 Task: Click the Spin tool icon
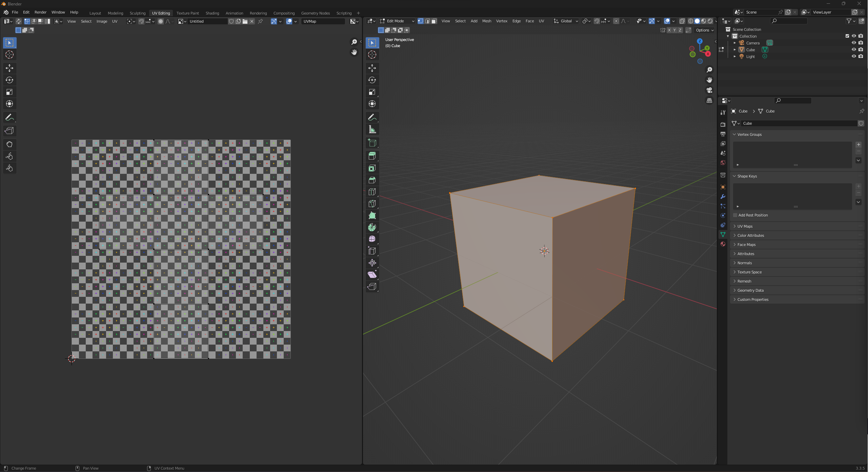[372, 227]
